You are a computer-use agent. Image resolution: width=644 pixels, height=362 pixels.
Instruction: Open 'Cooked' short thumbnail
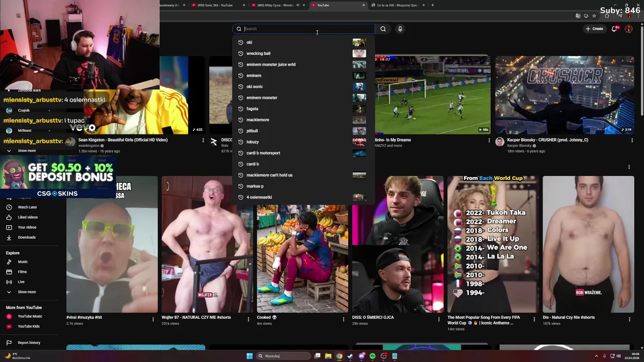302,258
